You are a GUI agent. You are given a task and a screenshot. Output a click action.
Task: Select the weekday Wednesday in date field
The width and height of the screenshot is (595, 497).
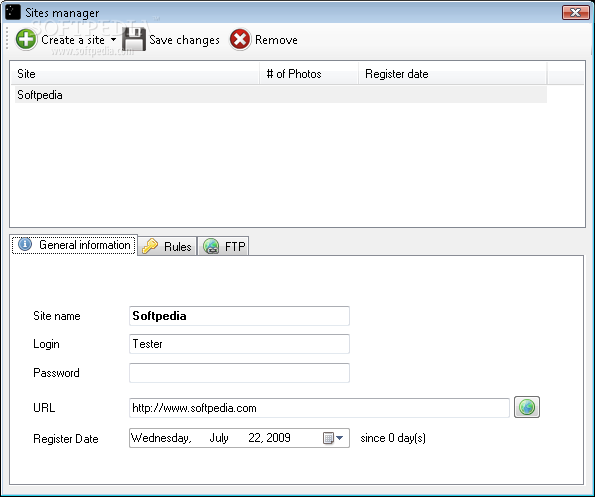click(x=161, y=438)
